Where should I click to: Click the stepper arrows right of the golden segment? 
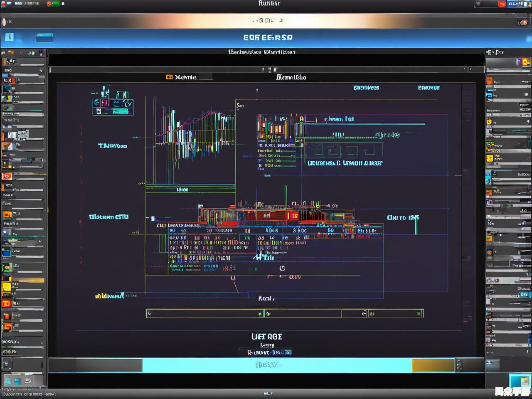click(x=459, y=365)
